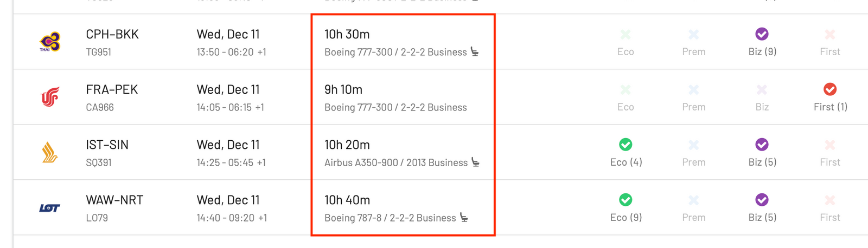
Task: Click lie-flat seat icon on TG951 row
Action: (475, 52)
